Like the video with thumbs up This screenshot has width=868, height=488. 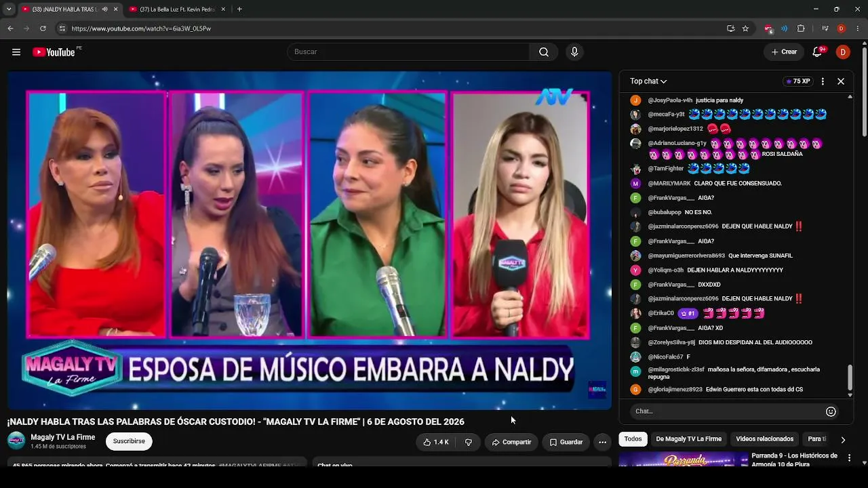[435, 442]
